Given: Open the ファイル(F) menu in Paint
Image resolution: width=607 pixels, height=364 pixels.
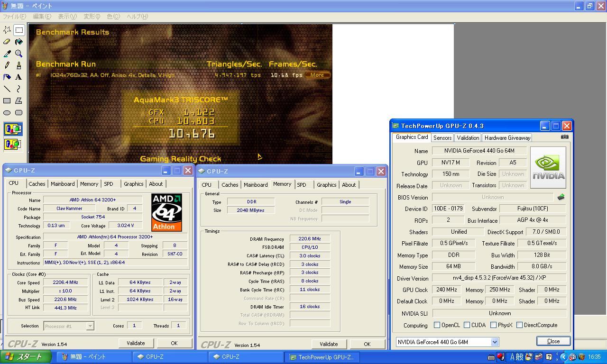Looking at the screenshot, I should pos(15,17).
